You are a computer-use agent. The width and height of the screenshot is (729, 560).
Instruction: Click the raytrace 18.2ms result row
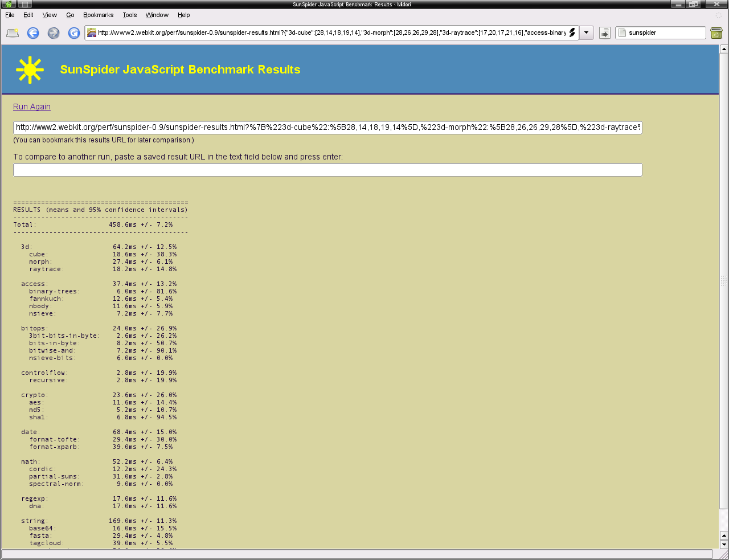point(103,269)
